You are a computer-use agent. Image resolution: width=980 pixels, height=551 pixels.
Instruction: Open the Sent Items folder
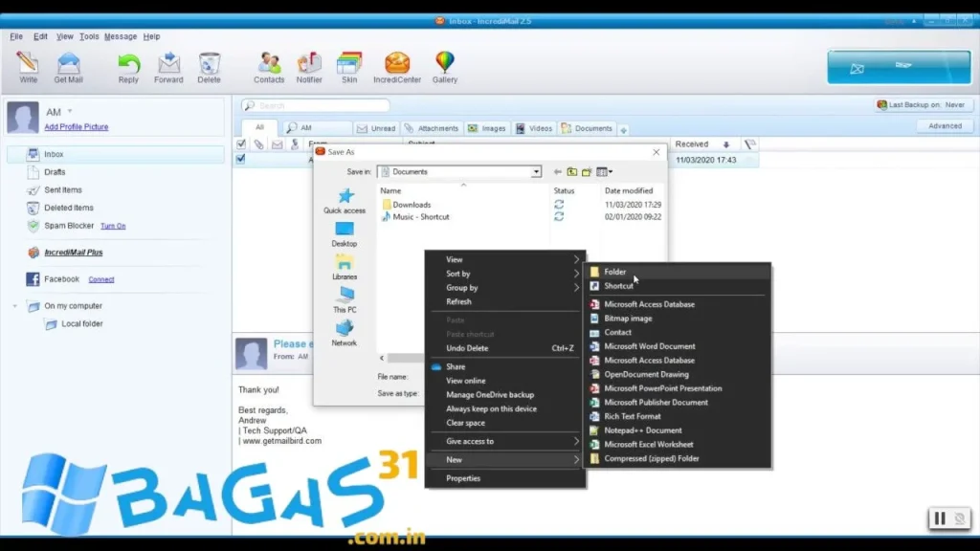(x=62, y=190)
